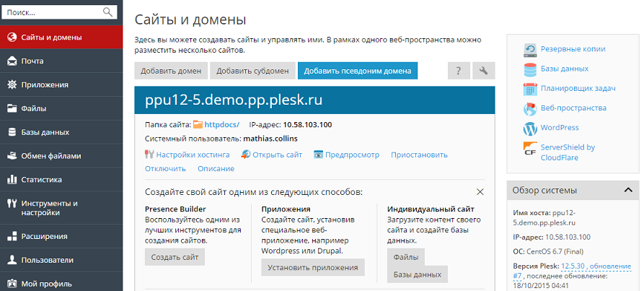Open the help question mark button

coord(459,71)
